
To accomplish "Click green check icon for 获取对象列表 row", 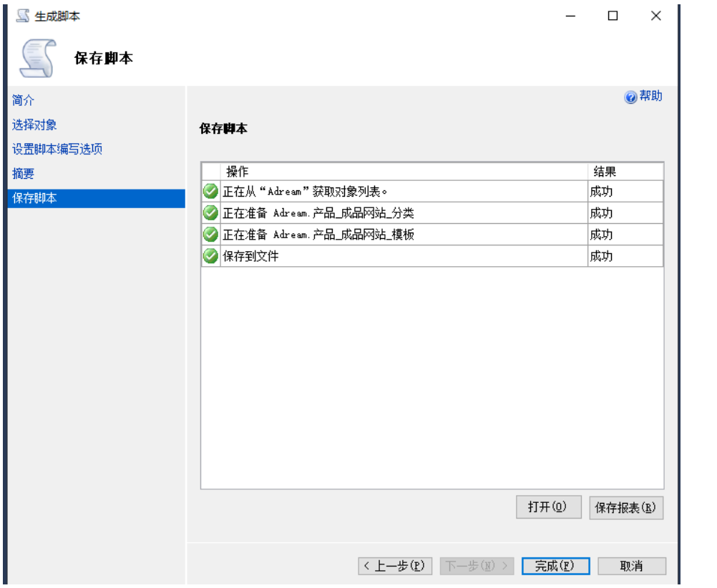I will [x=210, y=192].
